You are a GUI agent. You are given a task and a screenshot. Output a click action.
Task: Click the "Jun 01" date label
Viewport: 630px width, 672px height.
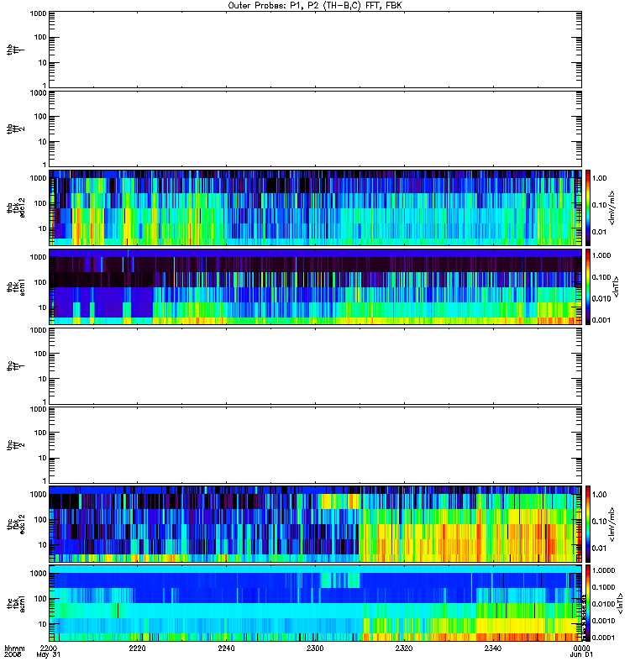pos(581,655)
